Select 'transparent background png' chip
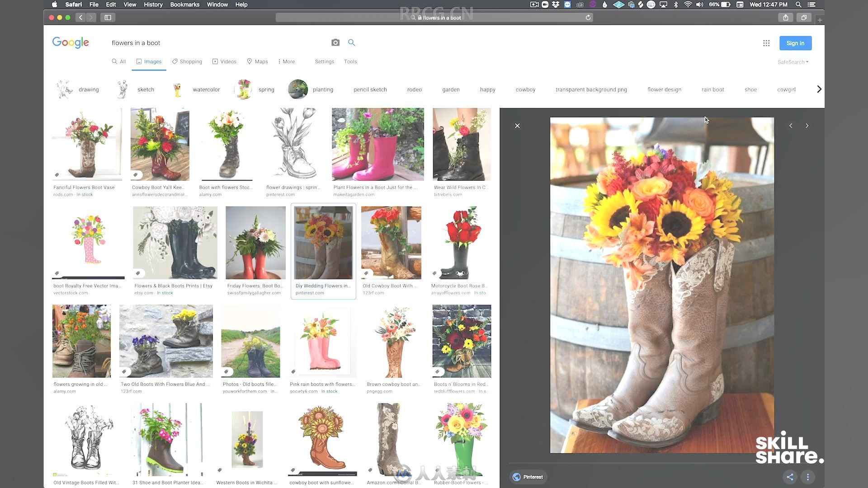Image resolution: width=868 pixels, height=488 pixels. [x=591, y=89]
